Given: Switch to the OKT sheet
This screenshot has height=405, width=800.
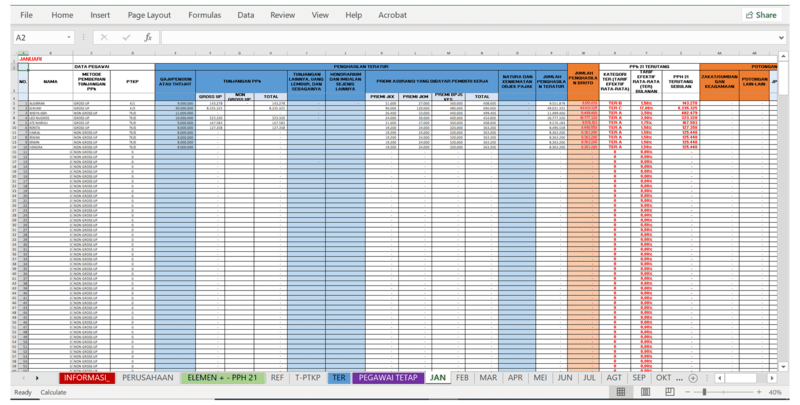Looking at the screenshot, I should tap(663, 378).
